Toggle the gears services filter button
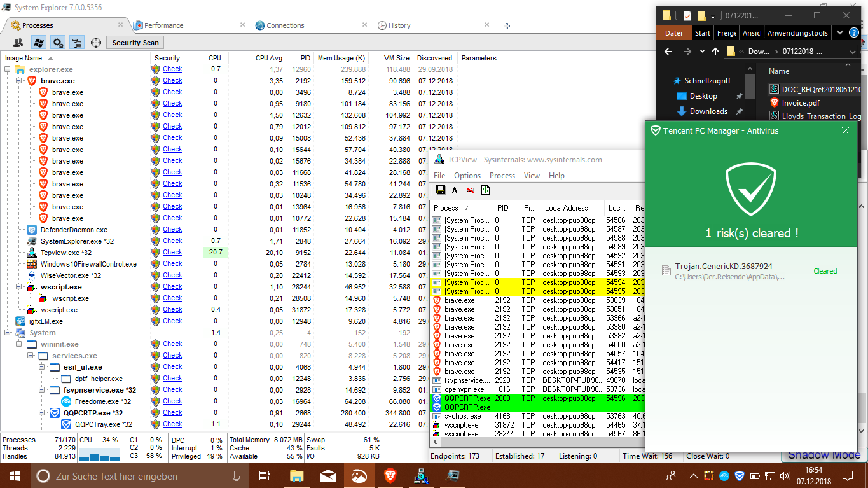 (58, 43)
